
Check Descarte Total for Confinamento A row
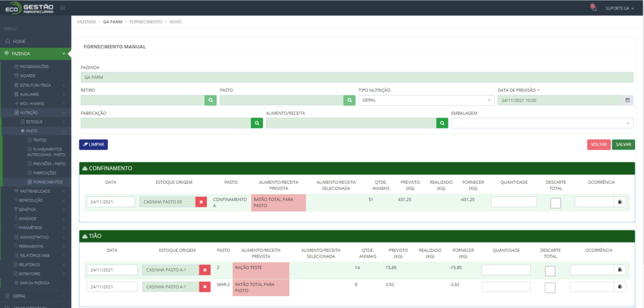pos(555,203)
